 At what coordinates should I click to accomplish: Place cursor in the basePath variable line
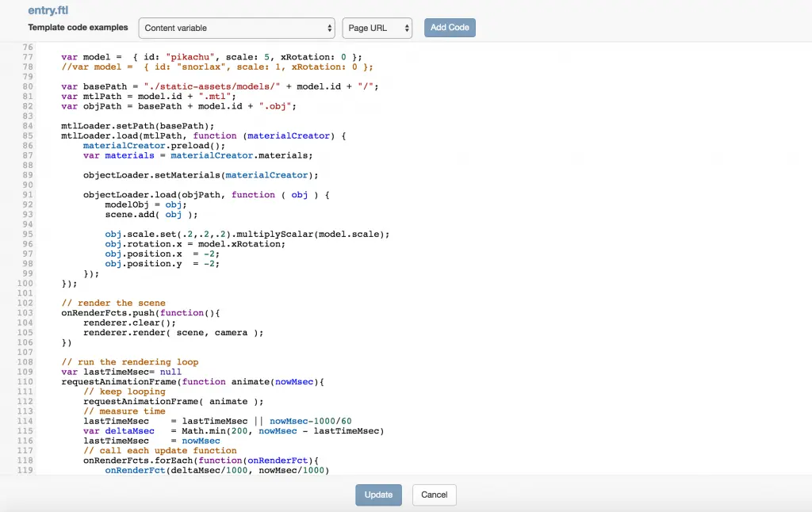click(219, 86)
